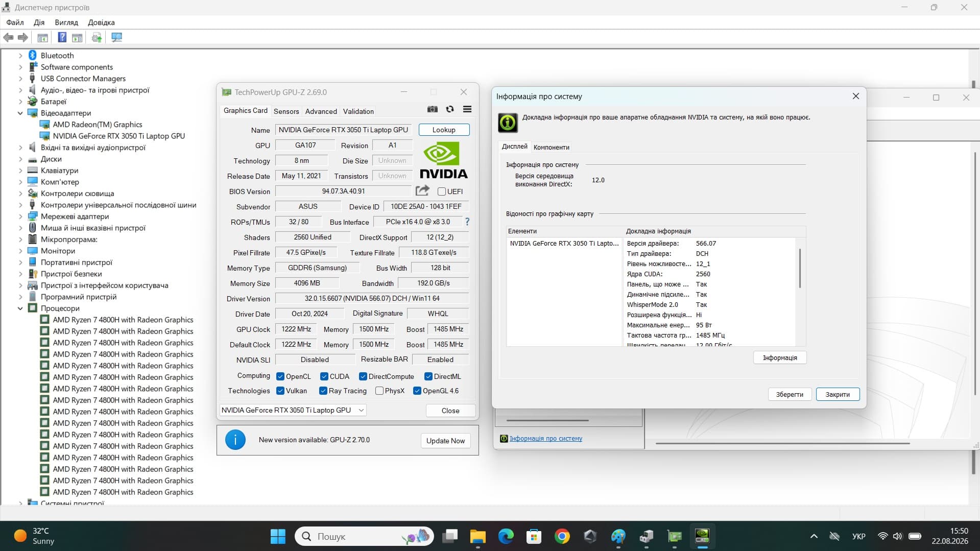Click the Wi-Fi icon in system tray
This screenshot has width=980, height=551.
coord(882,536)
